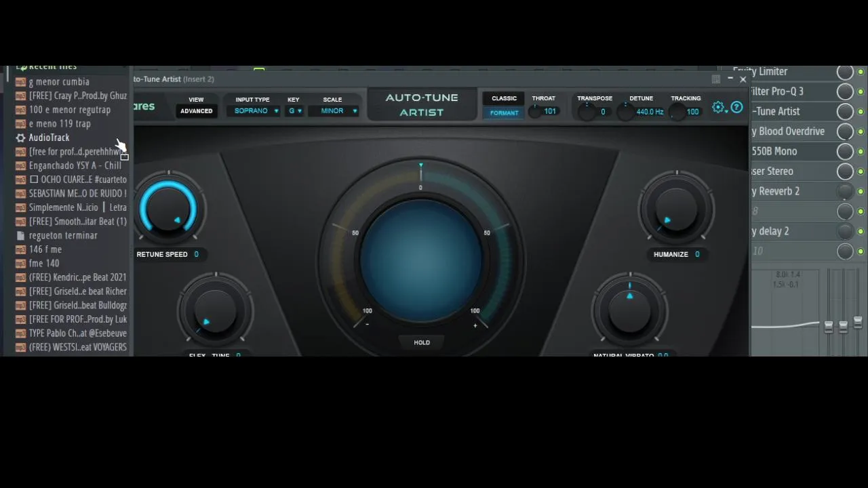This screenshot has height=488, width=868.
Task: Click the Detune knob
Action: tap(625, 112)
